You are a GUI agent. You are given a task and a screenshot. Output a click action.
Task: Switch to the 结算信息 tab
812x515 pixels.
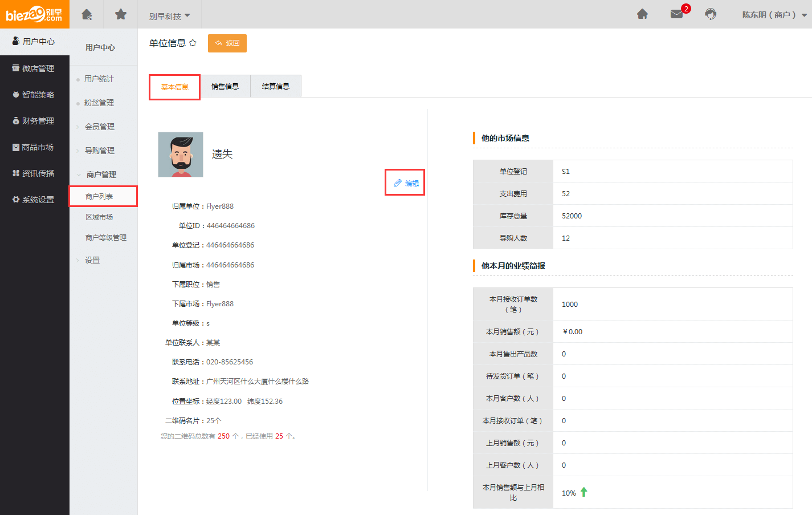[276, 87]
